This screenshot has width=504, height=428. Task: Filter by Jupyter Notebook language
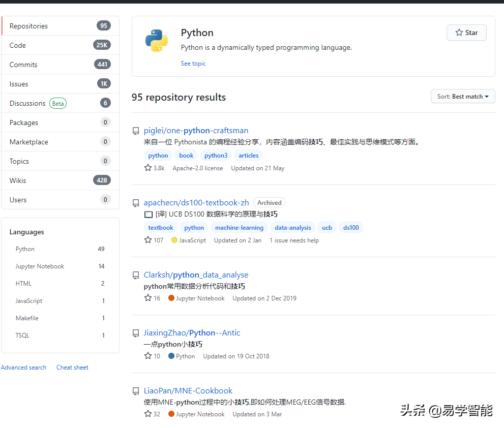pyautogui.click(x=60, y=266)
